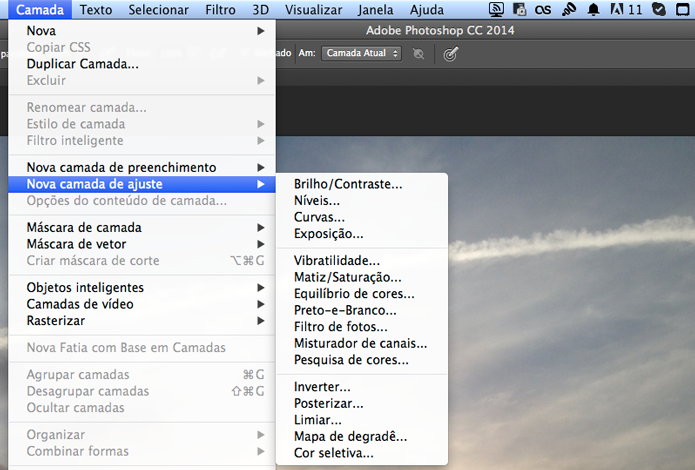This screenshot has height=470, width=695.
Task: Click the ignore adjustment layers icon
Action: click(418, 54)
